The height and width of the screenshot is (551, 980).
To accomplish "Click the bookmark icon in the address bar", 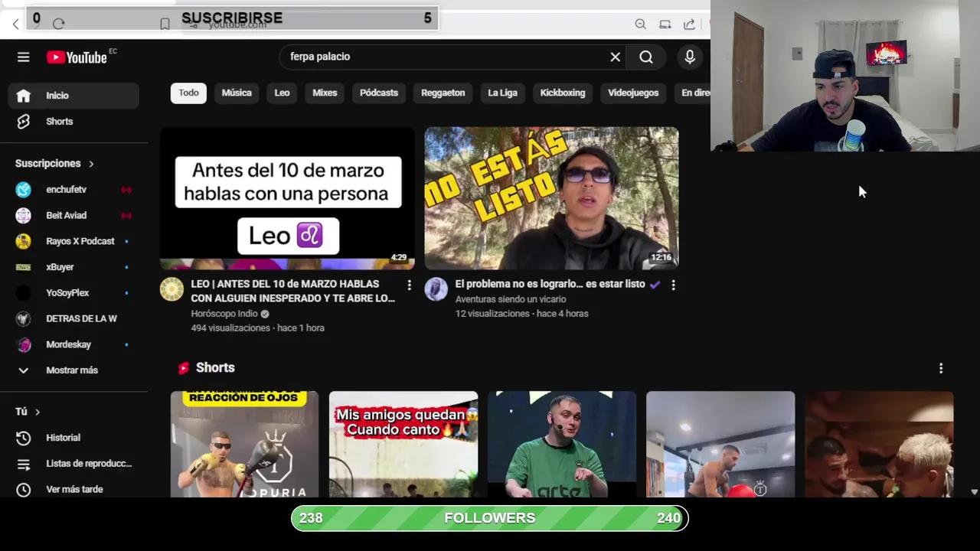I will pyautogui.click(x=165, y=24).
